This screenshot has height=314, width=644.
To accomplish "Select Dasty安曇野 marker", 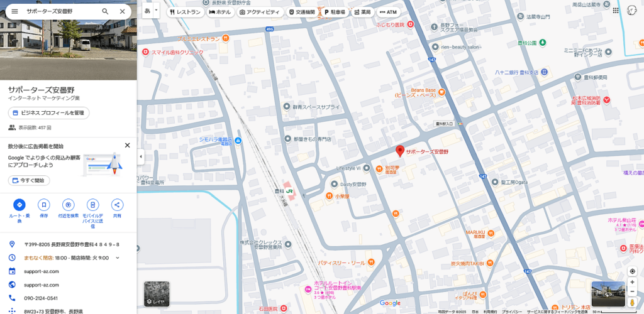I will click(335, 184).
